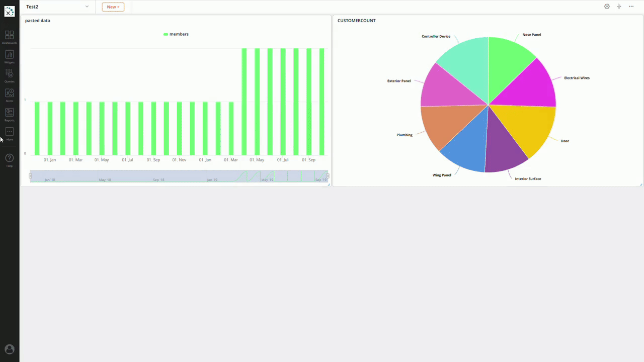The width and height of the screenshot is (644, 362).
Task: Expand the More menu in sidebar
Action: pyautogui.click(x=10, y=133)
